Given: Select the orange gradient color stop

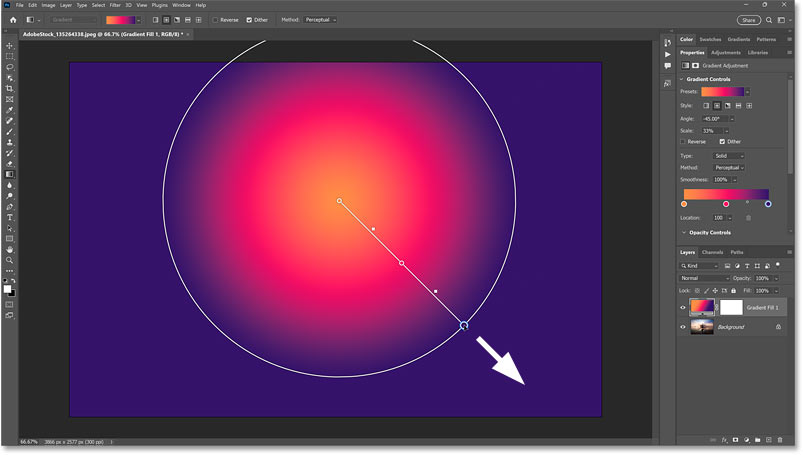Looking at the screenshot, I should (684, 204).
